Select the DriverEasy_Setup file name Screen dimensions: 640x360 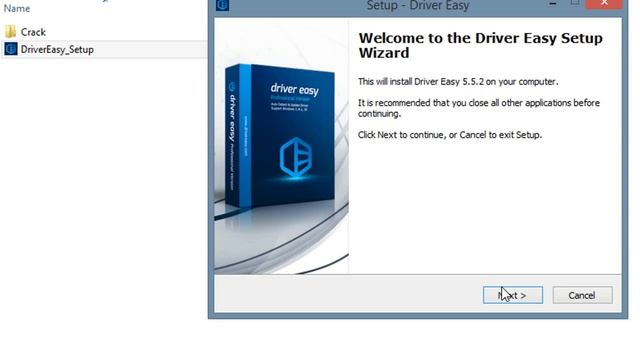[57, 49]
